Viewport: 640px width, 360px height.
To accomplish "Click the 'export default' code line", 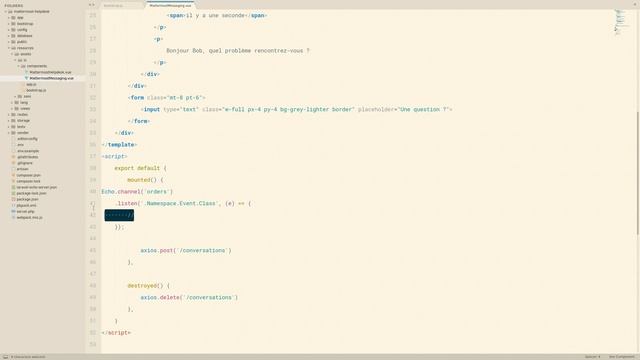I will [x=140, y=168].
